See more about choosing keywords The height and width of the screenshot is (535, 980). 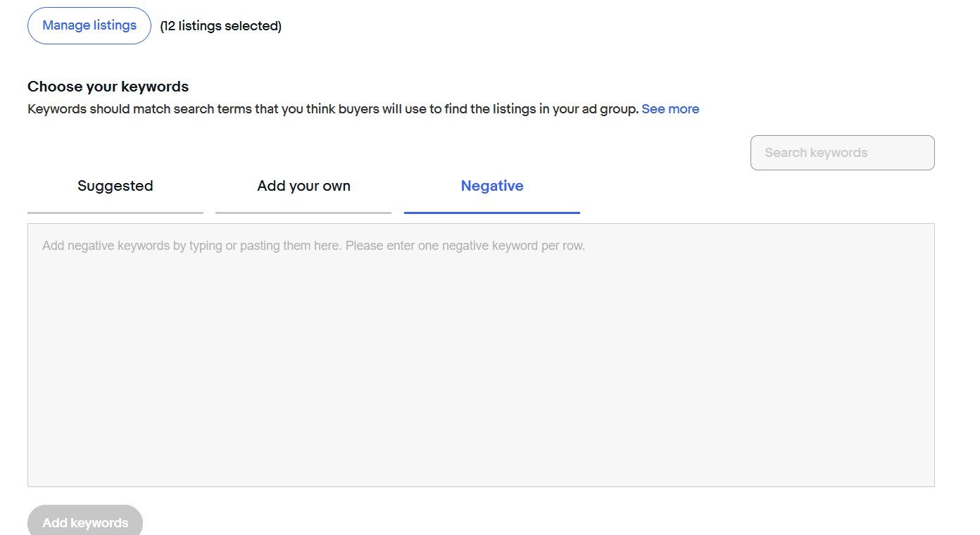point(670,109)
